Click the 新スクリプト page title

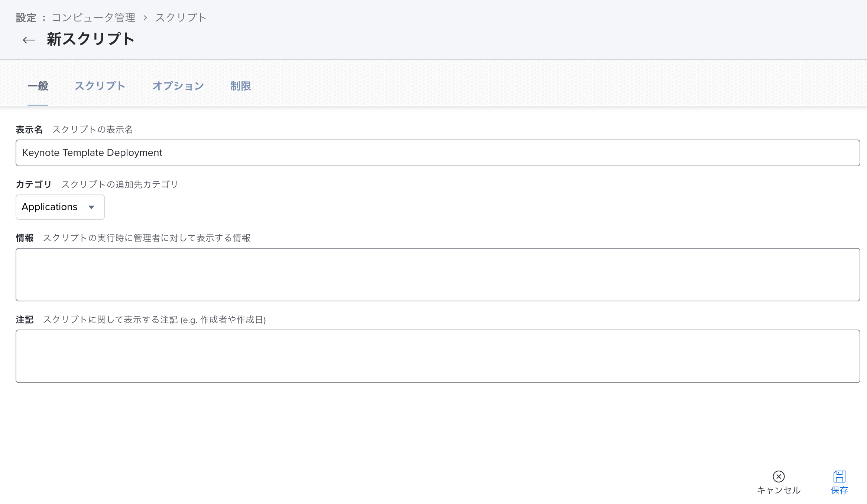coord(91,39)
